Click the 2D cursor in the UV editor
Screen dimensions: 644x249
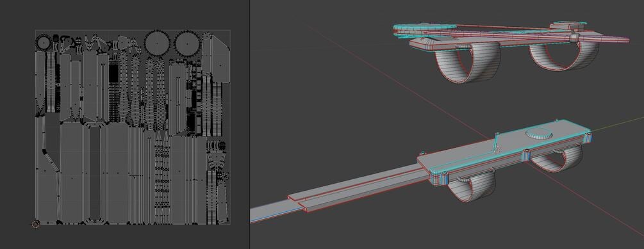[x=36, y=224]
